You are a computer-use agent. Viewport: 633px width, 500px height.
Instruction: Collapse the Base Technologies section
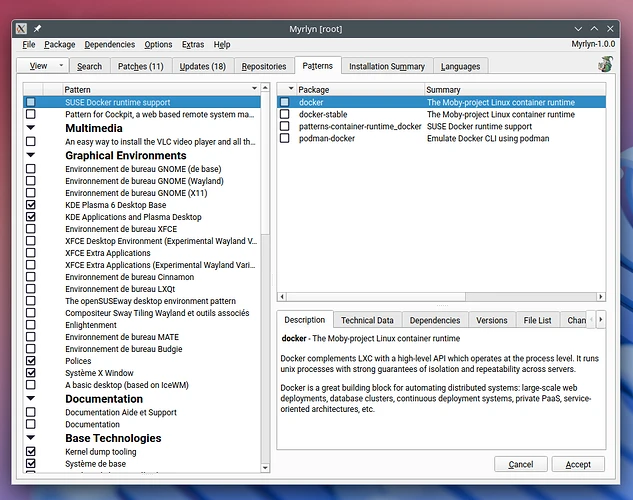(31, 438)
